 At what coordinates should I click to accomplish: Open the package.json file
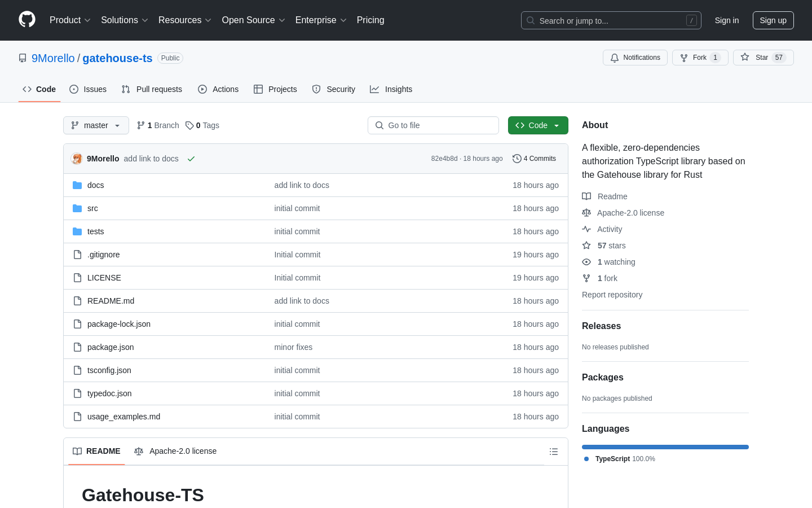(x=111, y=347)
